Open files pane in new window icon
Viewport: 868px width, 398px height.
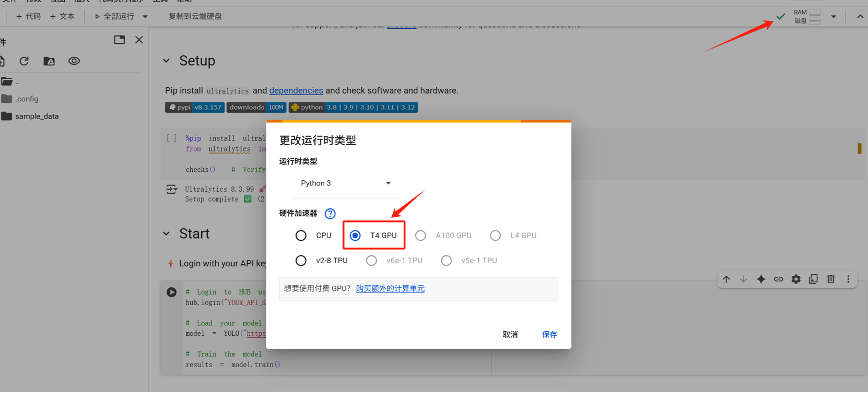point(120,40)
